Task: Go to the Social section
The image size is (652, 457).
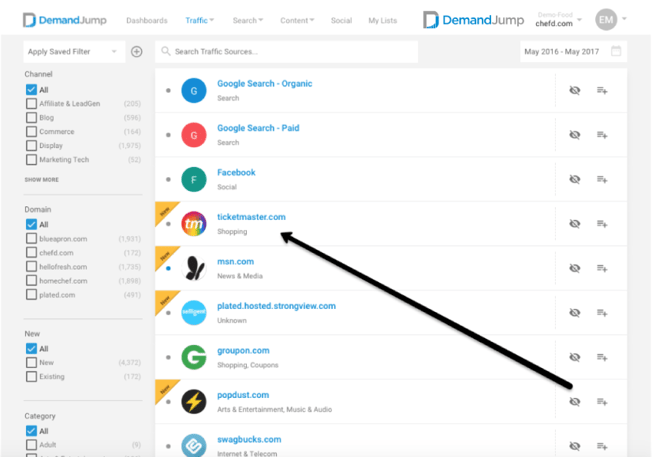Action: [341, 20]
